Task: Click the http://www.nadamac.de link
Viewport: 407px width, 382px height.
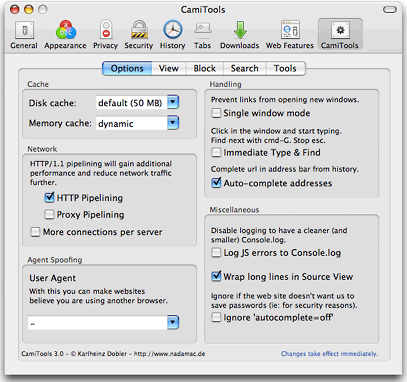Action: (169, 354)
